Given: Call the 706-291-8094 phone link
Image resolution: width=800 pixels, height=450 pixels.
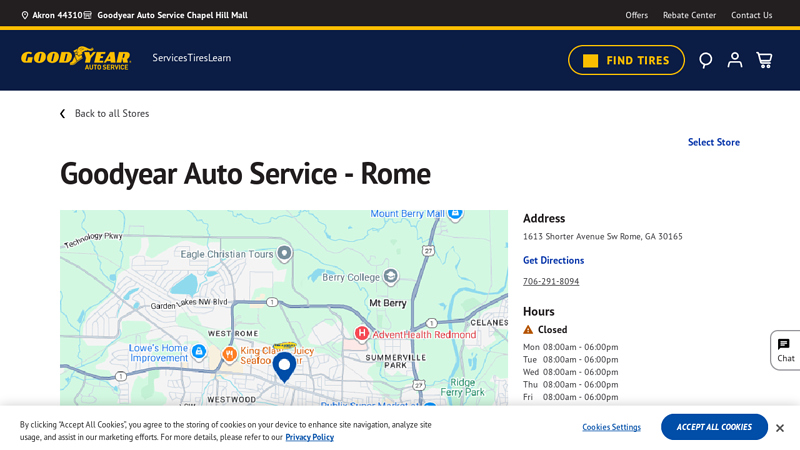Looking at the screenshot, I should pyautogui.click(x=551, y=281).
